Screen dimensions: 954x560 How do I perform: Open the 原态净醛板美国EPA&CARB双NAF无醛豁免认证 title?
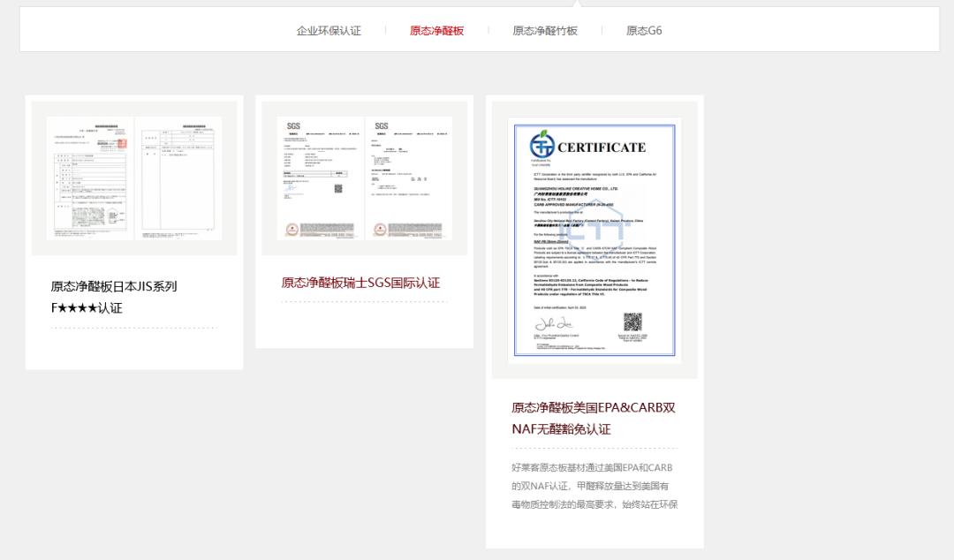tap(594, 418)
